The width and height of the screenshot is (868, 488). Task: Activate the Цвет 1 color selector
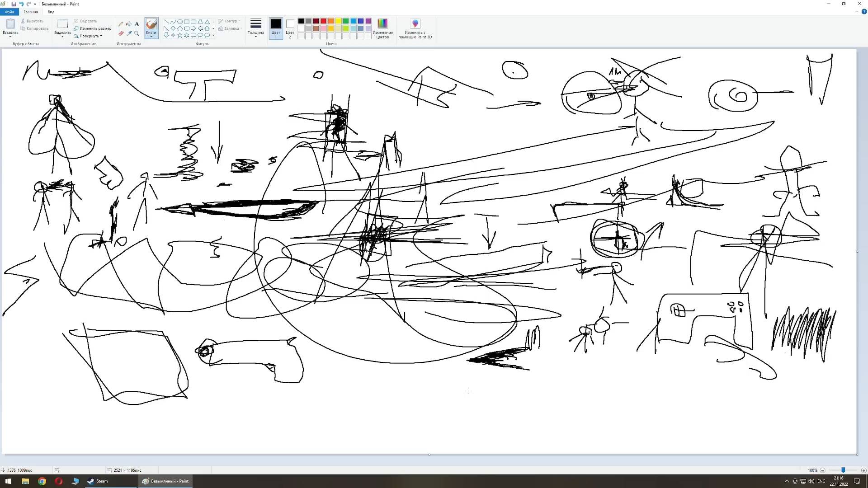click(x=276, y=27)
